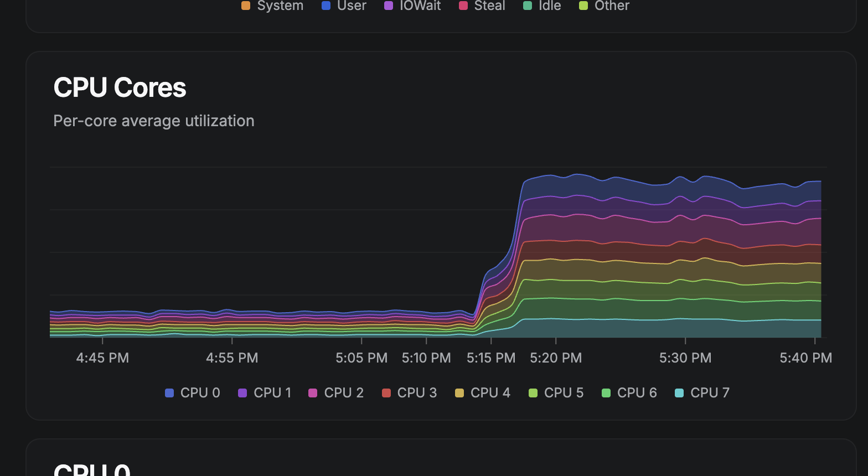Image resolution: width=868 pixels, height=476 pixels.
Task: Click the CPU Cores card heading
Action: click(120, 87)
